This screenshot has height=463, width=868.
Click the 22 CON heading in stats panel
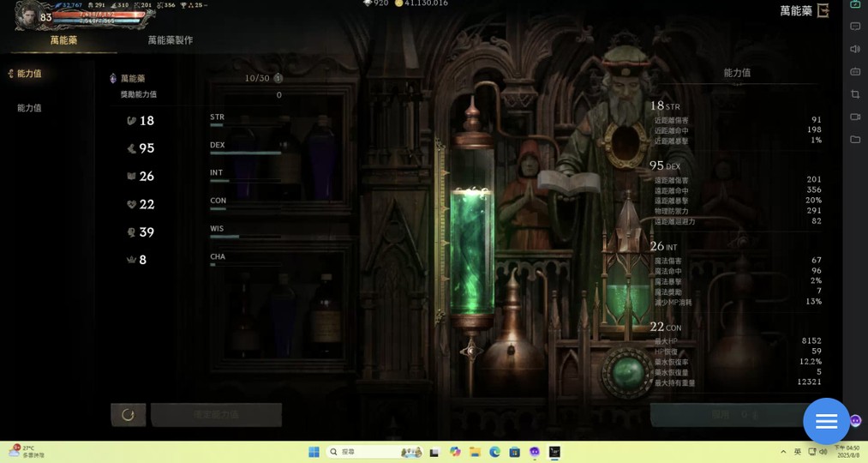click(666, 328)
